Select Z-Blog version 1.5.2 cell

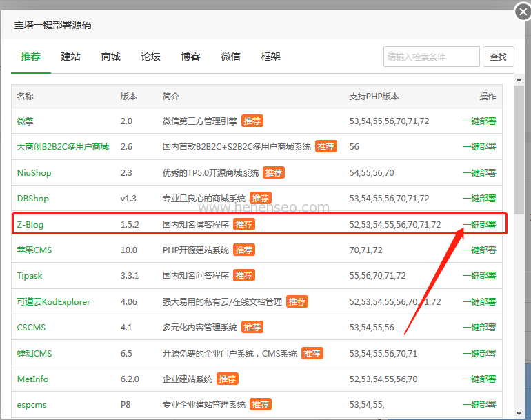pyautogui.click(x=130, y=225)
